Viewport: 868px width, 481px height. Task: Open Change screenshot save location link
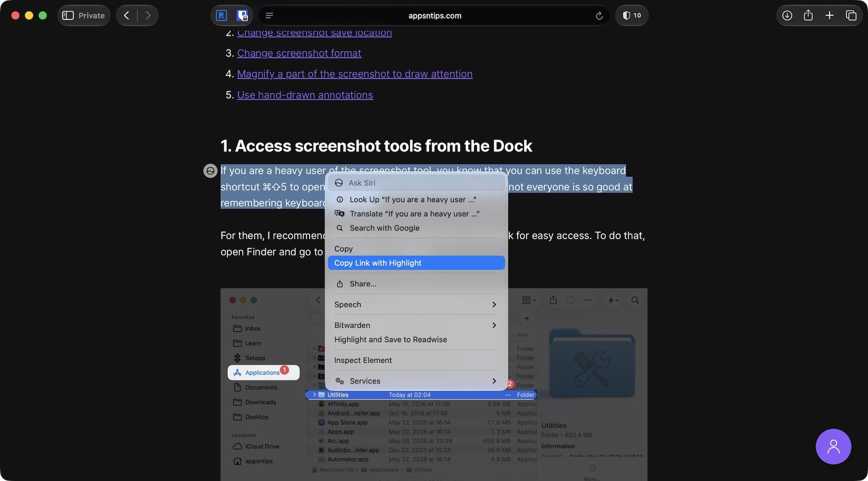coord(314,33)
